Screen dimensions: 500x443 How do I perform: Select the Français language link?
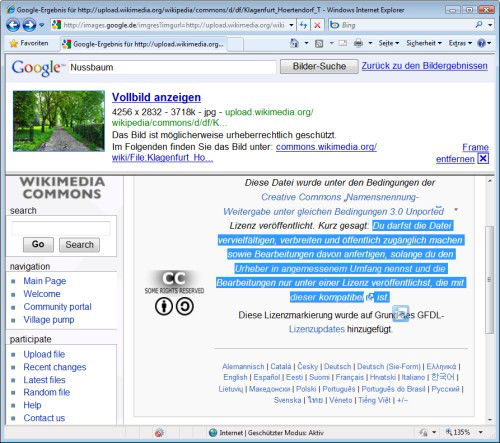click(x=349, y=377)
